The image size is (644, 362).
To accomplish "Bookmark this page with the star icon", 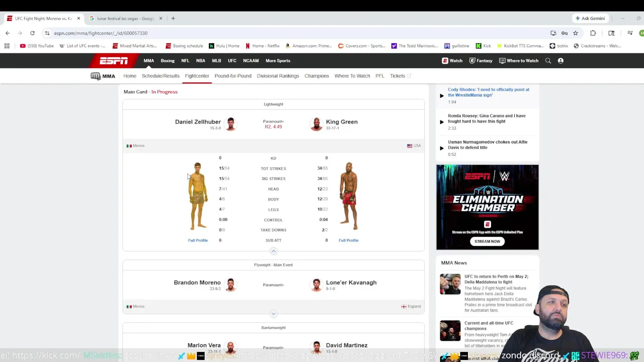I will [x=576, y=33].
